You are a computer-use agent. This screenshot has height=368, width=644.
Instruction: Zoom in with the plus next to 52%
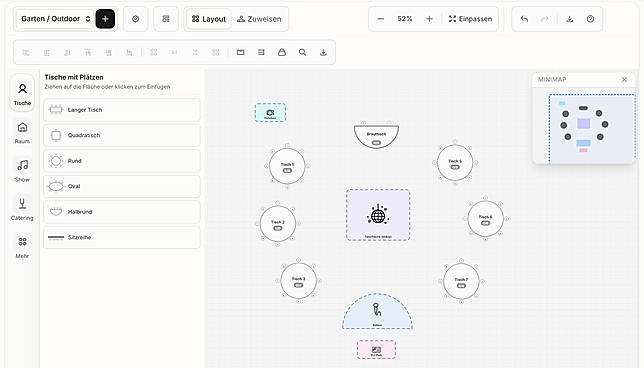point(429,19)
